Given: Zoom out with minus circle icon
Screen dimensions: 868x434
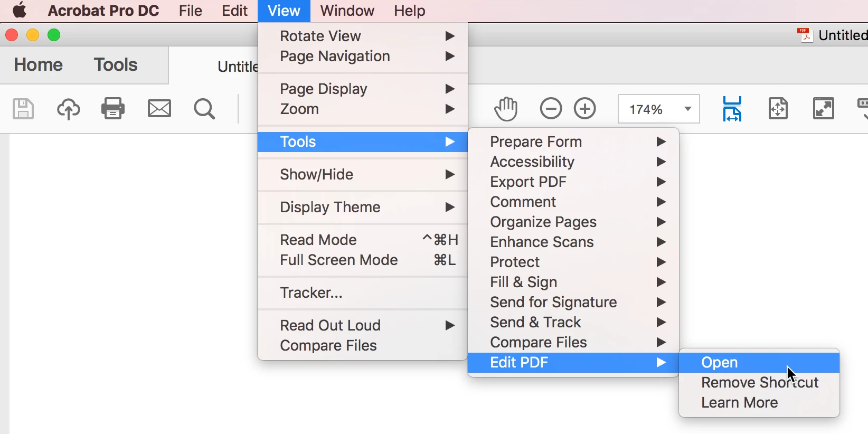Looking at the screenshot, I should 551,109.
